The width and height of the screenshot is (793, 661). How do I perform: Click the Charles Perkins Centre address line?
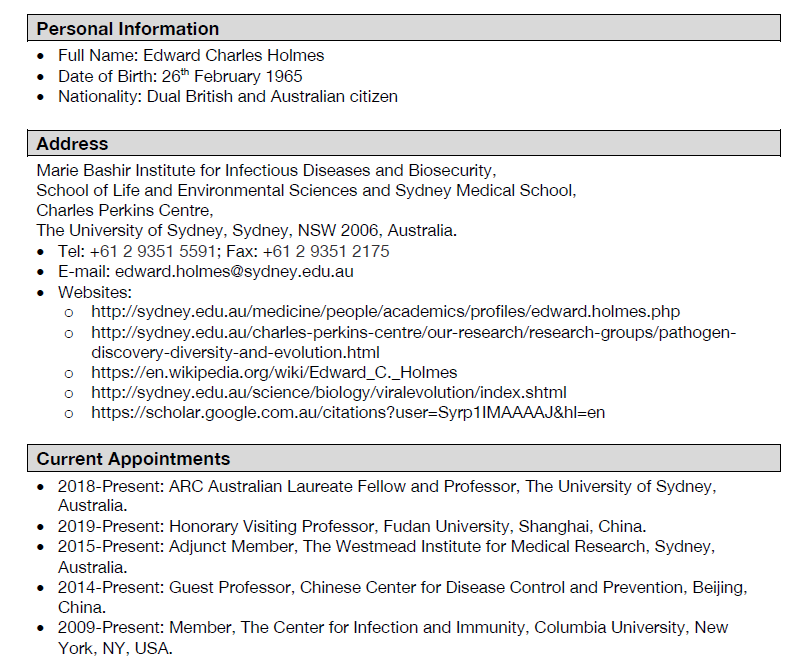tap(125, 210)
